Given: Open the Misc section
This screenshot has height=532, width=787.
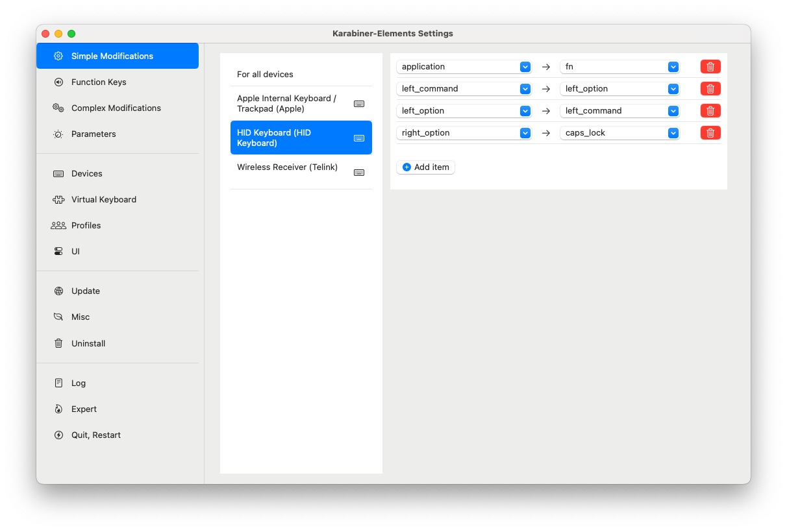Looking at the screenshot, I should (x=118, y=317).
